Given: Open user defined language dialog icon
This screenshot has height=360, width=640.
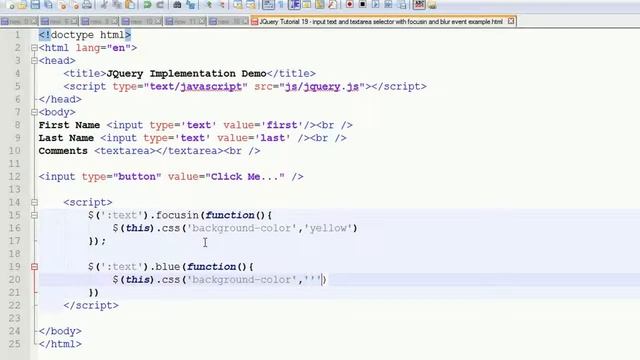Looking at the screenshot, I should pyautogui.click(x=307, y=5).
